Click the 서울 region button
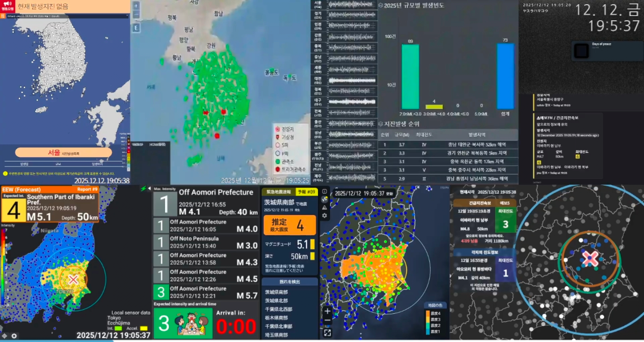 [x=63, y=152]
